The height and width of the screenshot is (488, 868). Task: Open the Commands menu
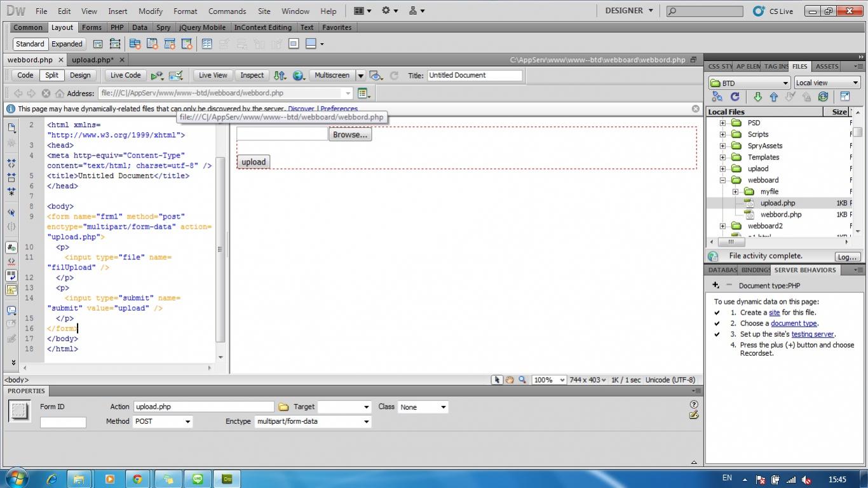(x=227, y=11)
